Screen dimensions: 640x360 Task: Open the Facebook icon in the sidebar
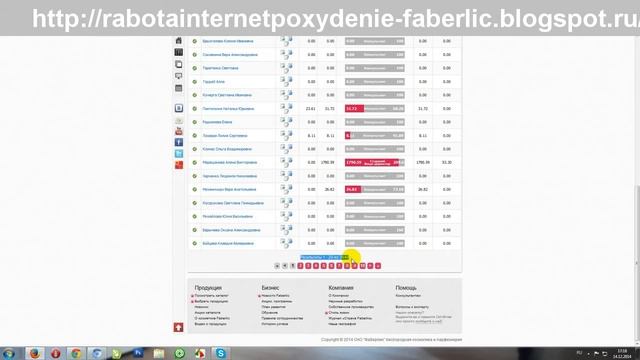tap(179, 142)
